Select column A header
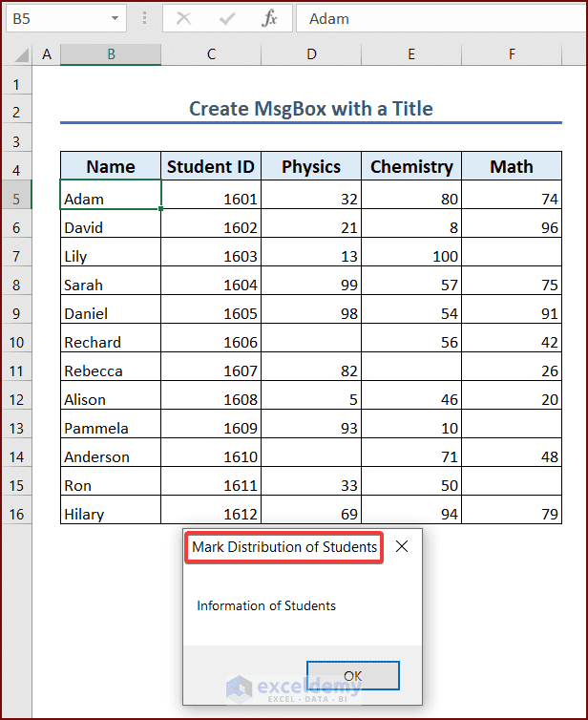Screen dimensions: 588x720 [x=47, y=54]
